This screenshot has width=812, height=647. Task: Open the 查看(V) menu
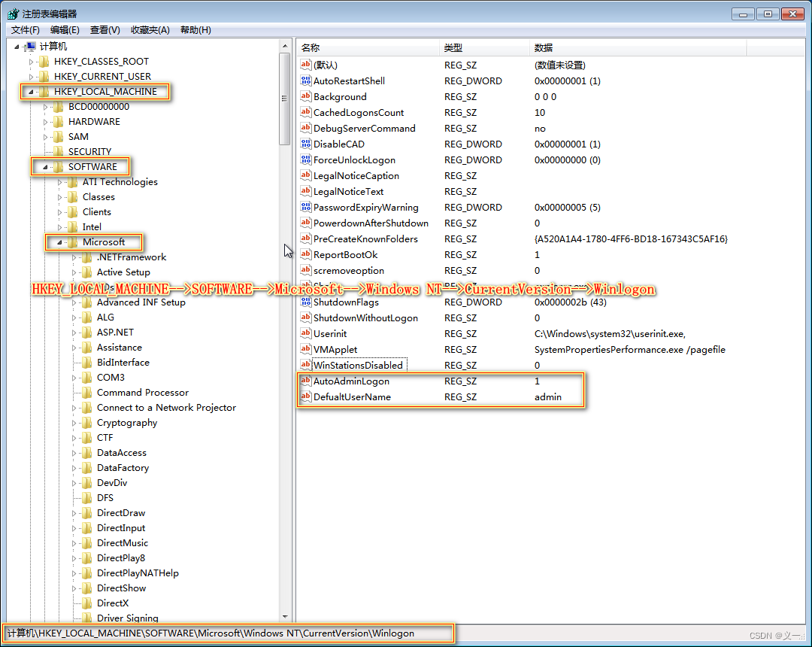point(105,30)
